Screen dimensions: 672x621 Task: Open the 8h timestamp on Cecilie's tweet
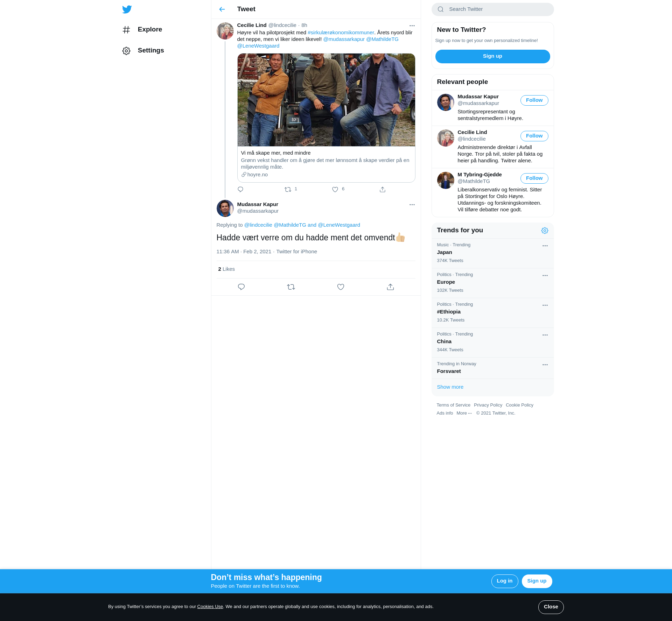(x=304, y=25)
